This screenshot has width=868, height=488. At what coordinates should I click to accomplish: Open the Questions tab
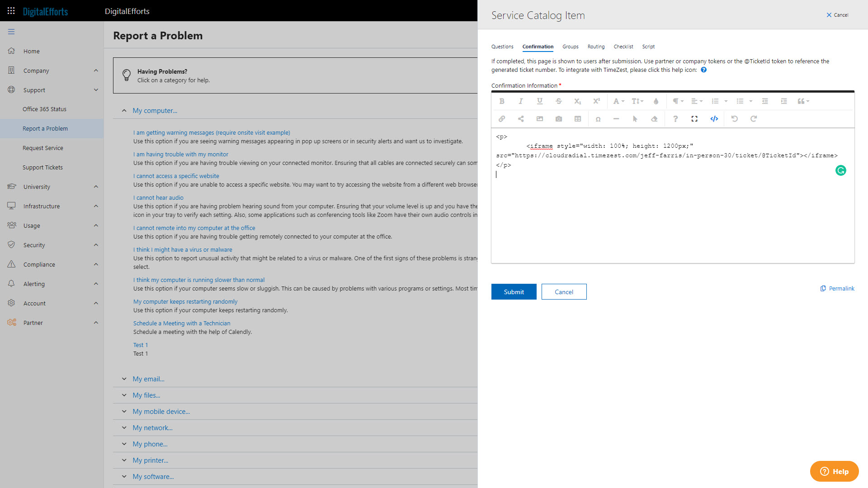pyautogui.click(x=502, y=47)
